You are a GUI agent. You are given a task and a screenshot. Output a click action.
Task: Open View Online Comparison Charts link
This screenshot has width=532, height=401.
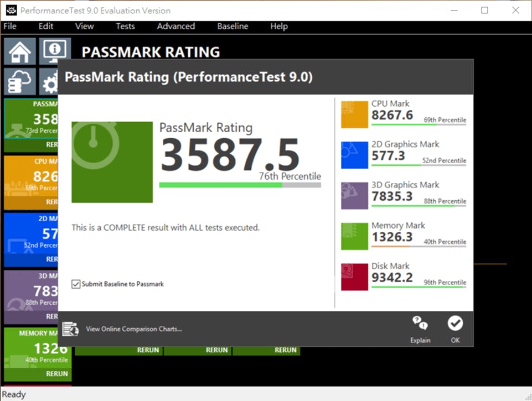click(x=134, y=329)
